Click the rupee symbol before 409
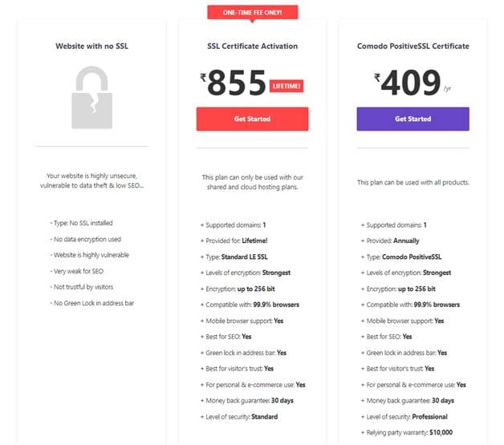504x445 pixels. (377, 78)
